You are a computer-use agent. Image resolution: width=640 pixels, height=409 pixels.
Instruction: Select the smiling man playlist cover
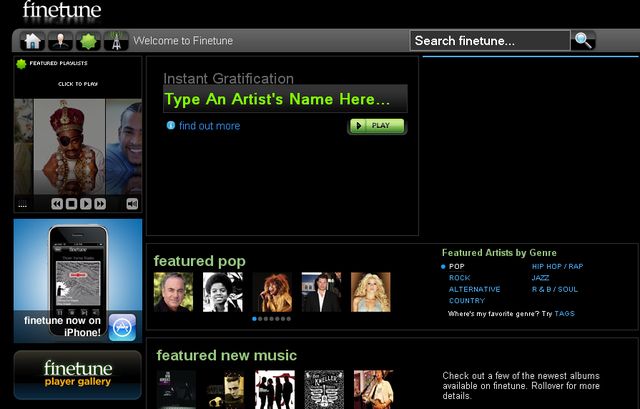pyautogui.click(x=124, y=147)
